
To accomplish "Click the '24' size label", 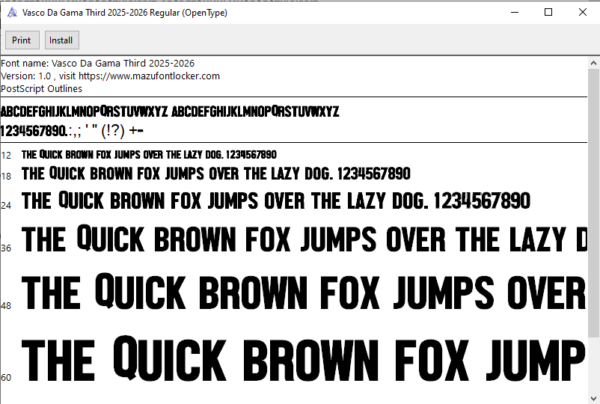I will 6,205.
